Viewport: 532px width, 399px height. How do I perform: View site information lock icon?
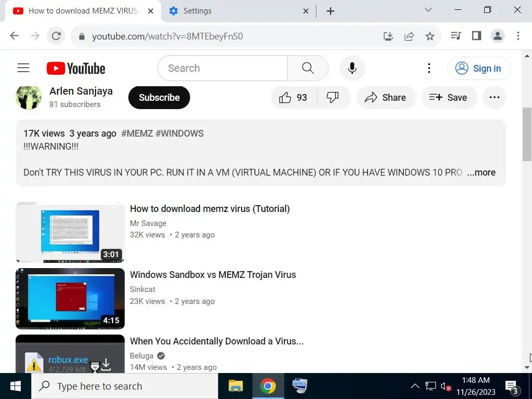coord(82,36)
